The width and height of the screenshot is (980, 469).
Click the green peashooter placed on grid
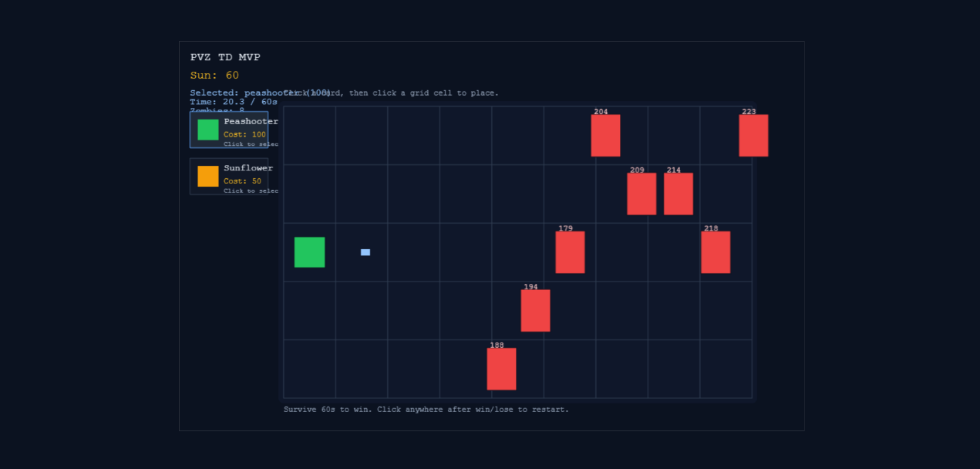point(309,252)
